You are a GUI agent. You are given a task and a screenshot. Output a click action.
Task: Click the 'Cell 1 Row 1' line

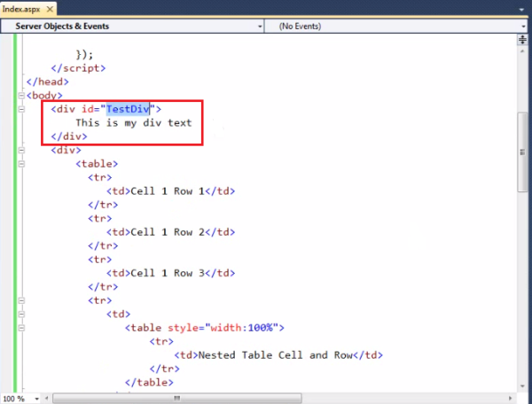pyautogui.click(x=170, y=191)
